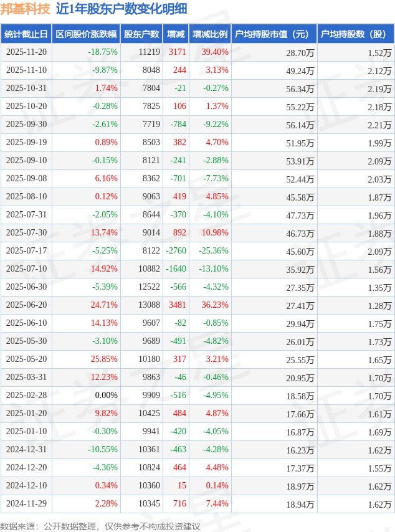Click the 0.00% price change cell

click(106, 396)
